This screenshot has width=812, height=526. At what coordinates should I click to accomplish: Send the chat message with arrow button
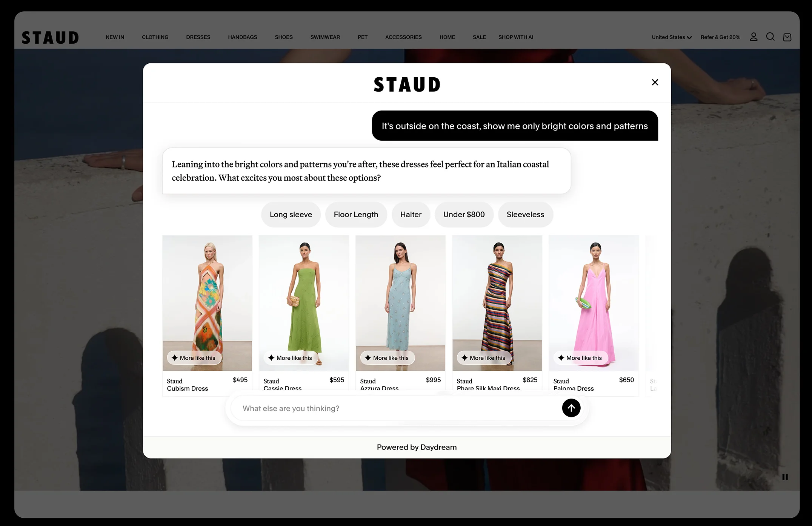tap(571, 408)
